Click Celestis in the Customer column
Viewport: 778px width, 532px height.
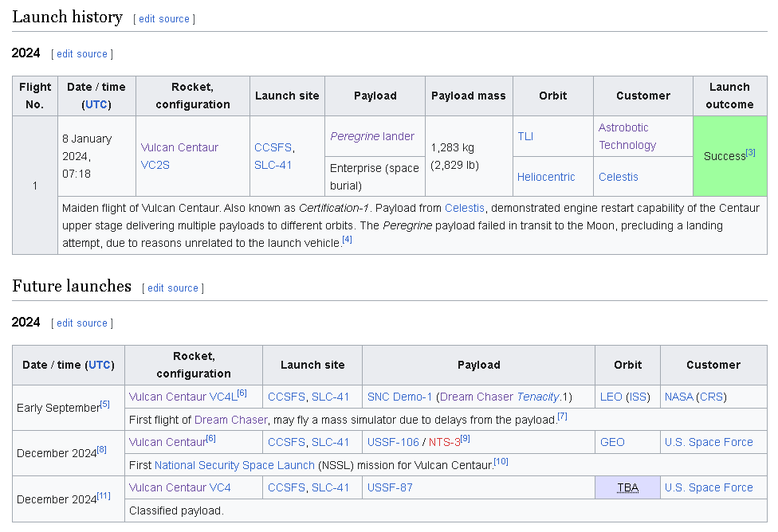pos(619,177)
